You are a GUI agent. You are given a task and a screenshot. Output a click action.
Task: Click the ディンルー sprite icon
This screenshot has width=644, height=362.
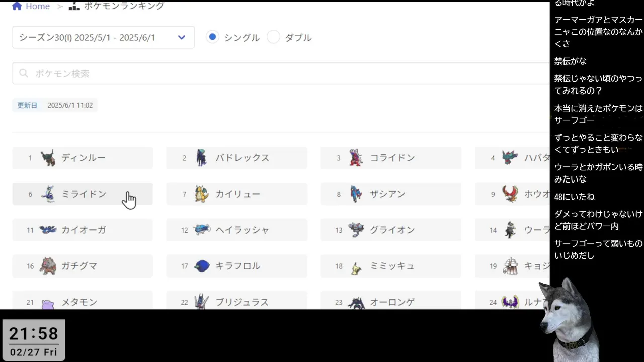point(48,158)
